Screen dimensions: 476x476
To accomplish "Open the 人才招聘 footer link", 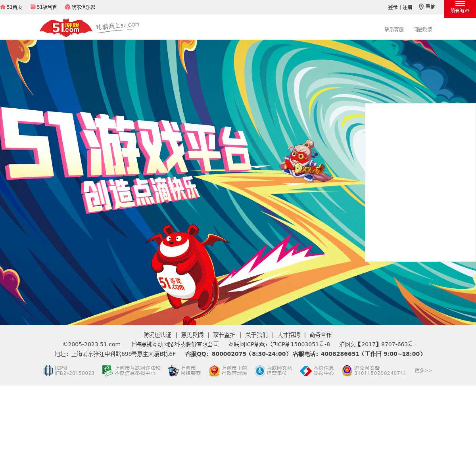I will click(288, 335).
